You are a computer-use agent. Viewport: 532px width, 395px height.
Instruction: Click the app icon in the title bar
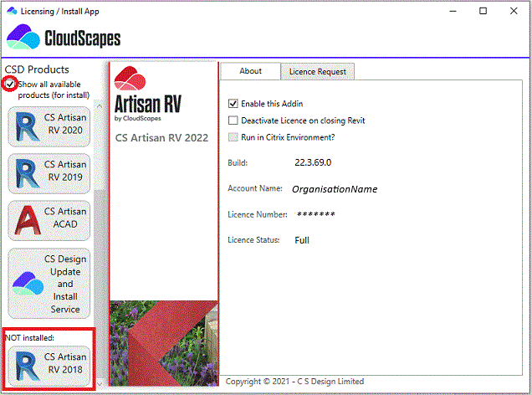click(11, 11)
